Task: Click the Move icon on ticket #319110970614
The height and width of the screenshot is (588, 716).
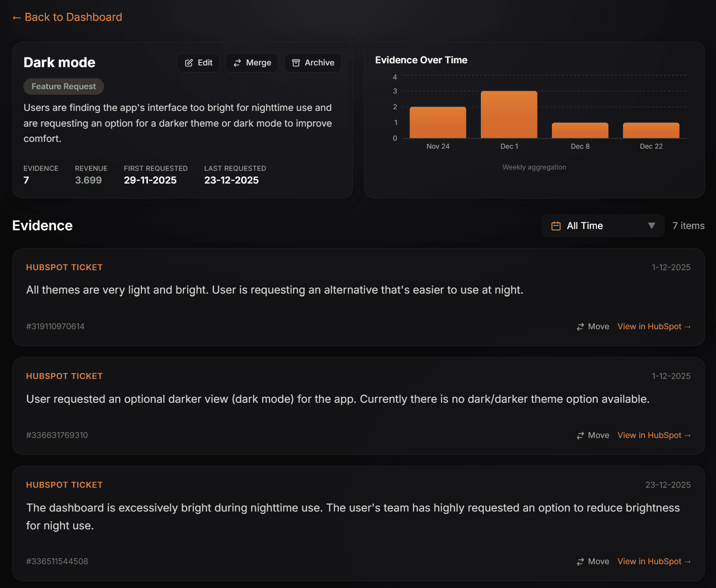Action: (x=580, y=326)
